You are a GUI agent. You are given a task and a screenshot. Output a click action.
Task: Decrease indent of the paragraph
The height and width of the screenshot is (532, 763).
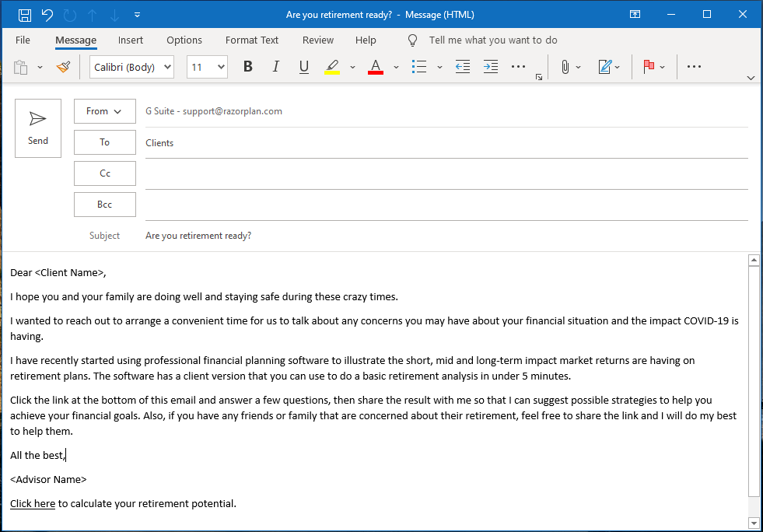click(463, 67)
